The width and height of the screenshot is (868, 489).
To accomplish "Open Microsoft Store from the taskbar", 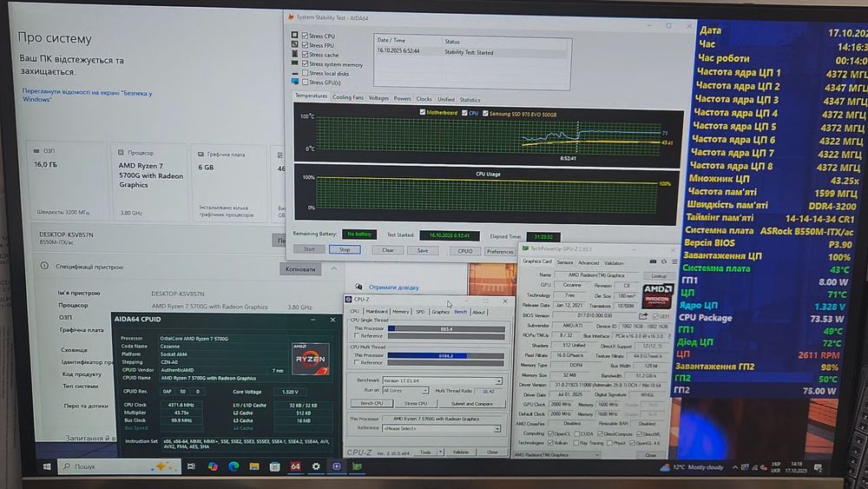I will tap(274, 466).
